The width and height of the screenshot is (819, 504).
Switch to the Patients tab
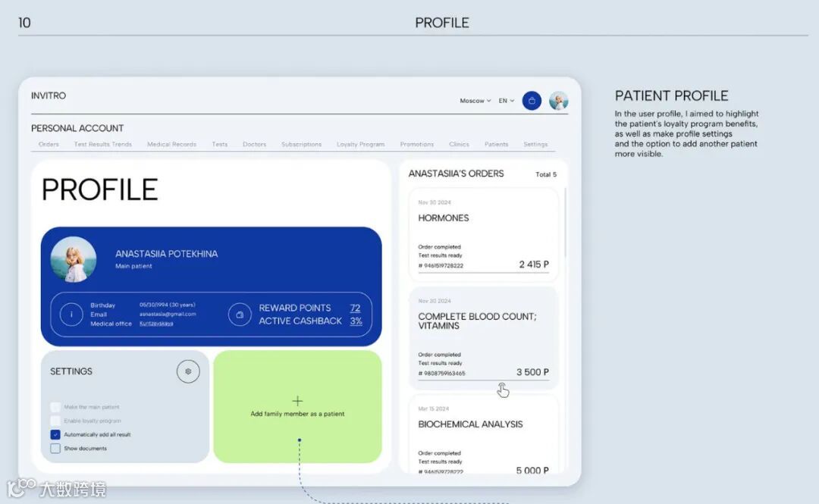[496, 144]
